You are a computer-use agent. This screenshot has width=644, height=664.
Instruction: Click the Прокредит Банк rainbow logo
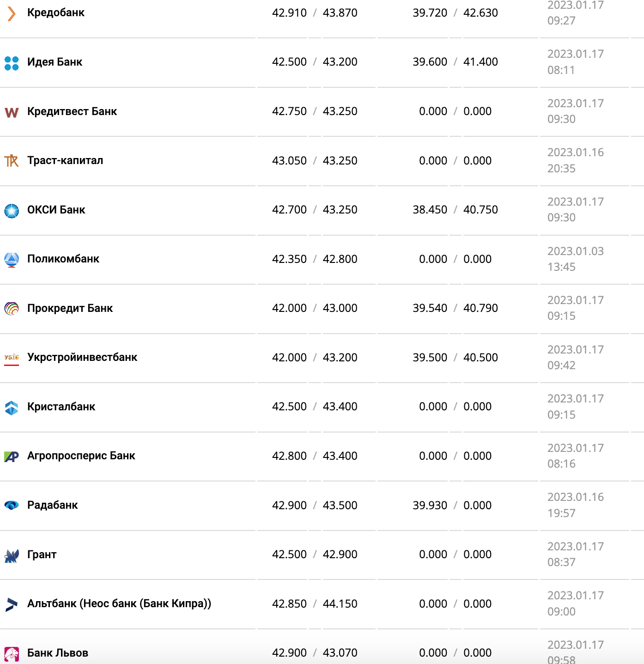point(12,309)
